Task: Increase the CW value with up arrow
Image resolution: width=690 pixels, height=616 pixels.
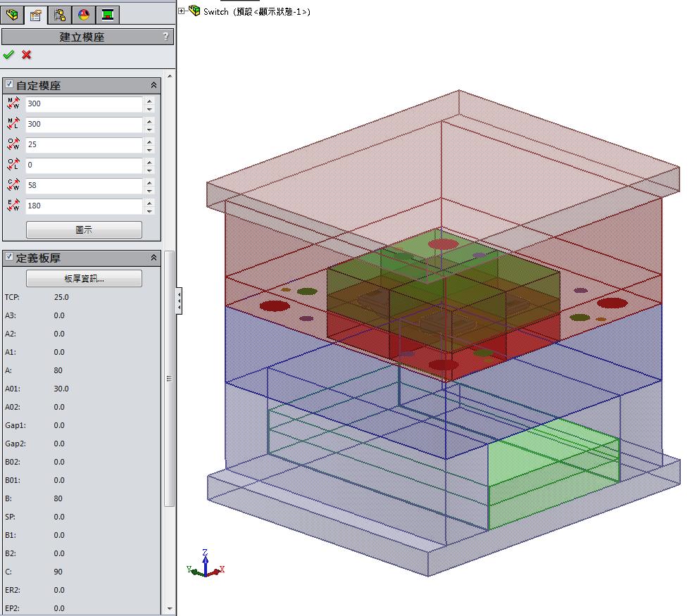Action: point(149,182)
